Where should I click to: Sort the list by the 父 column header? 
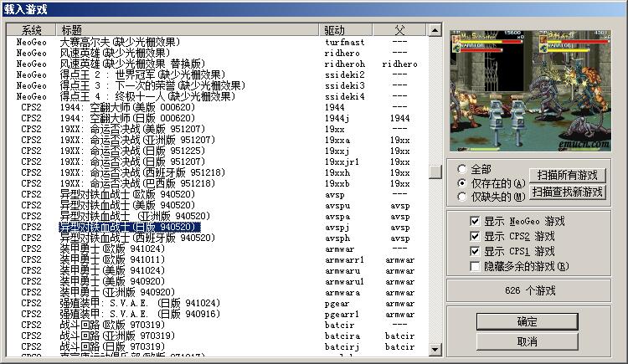pos(399,30)
